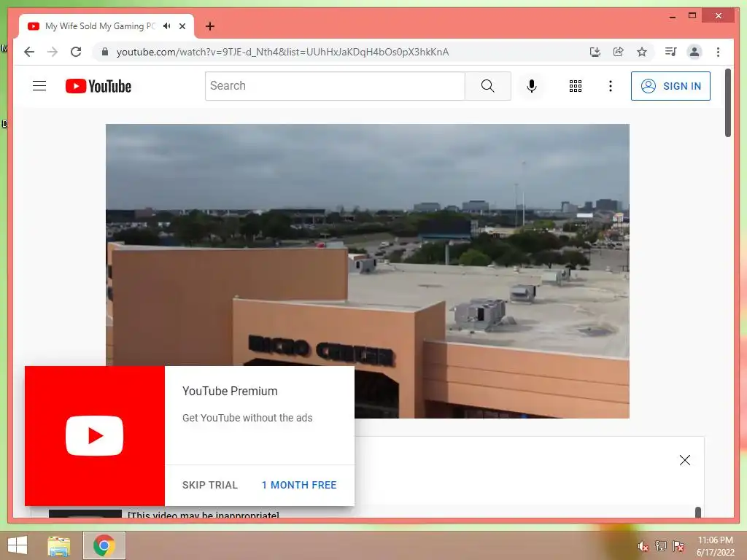Search with voice using the microphone icon
Screen dimensions: 747x560
pos(532,86)
